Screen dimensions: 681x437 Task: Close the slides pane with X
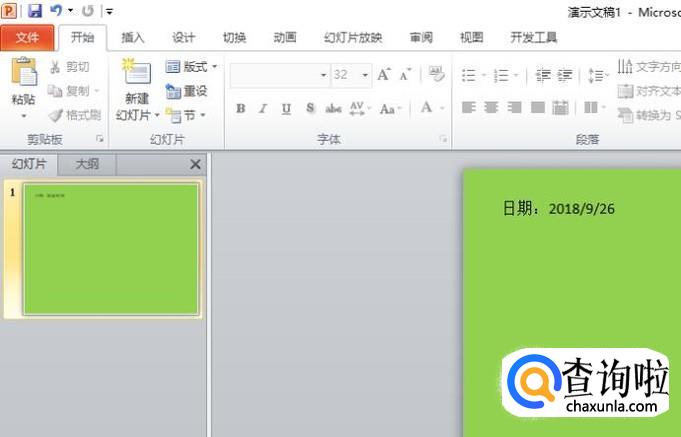[195, 164]
